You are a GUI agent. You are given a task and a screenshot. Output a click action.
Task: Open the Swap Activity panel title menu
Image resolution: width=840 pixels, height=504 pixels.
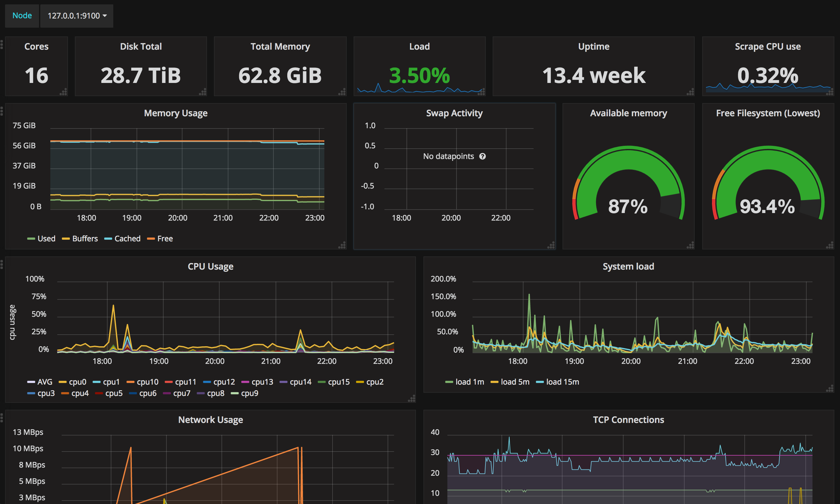point(454,113)
